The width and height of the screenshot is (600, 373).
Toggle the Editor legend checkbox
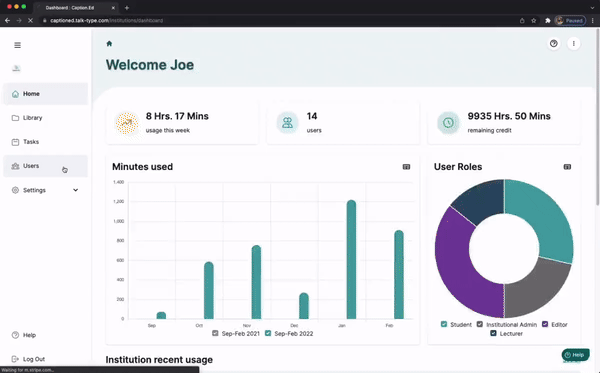coord(545,324)
